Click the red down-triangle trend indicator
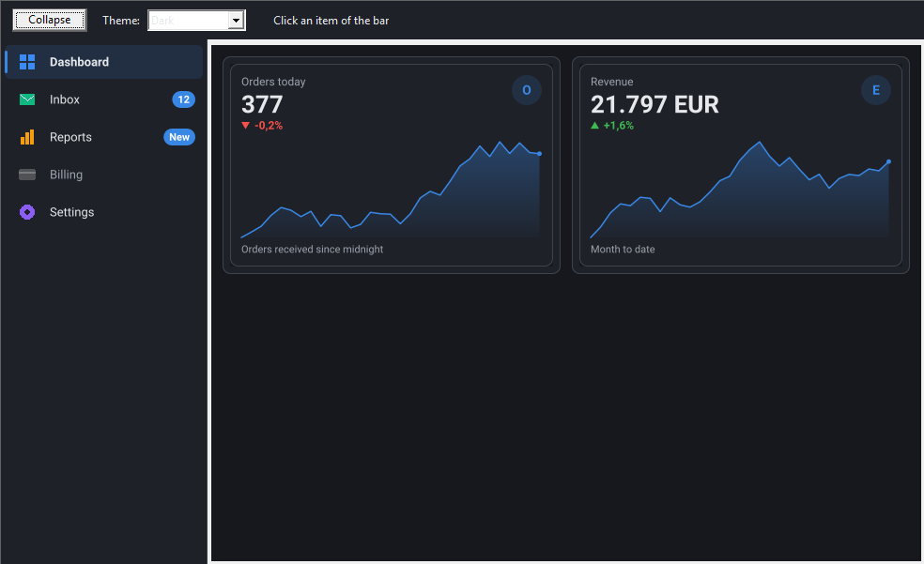Viewport: 924px width, 564px height. click(x=246, y=126)
